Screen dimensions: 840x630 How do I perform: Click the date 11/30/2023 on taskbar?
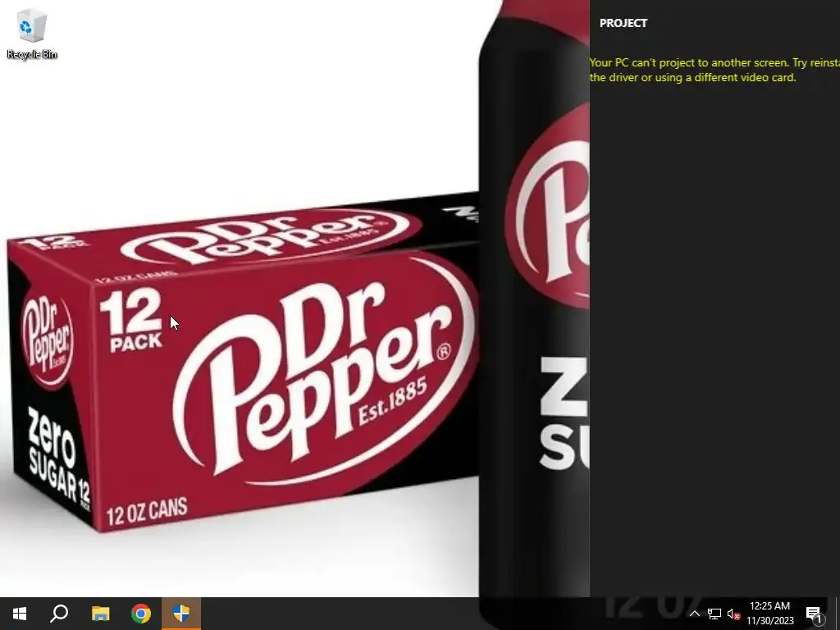[769, 621]
